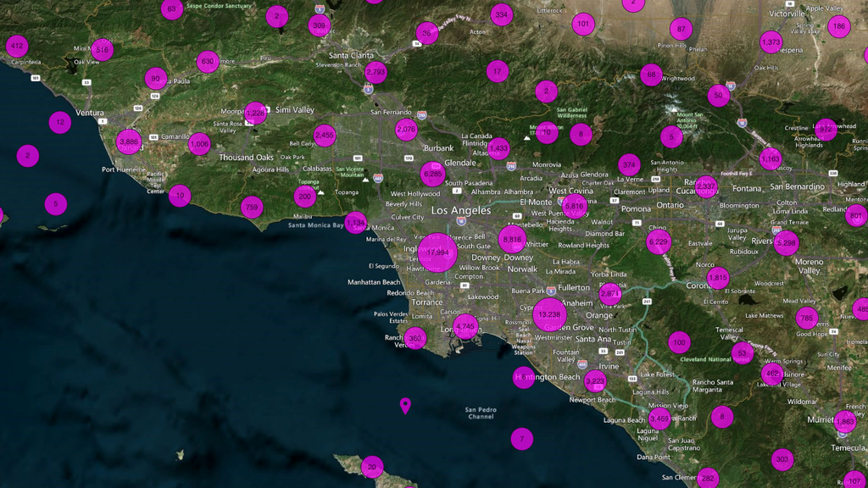Open the 53 cluster near Temescal Valley
Screen dimensions: 868x488
click(743, 353)
